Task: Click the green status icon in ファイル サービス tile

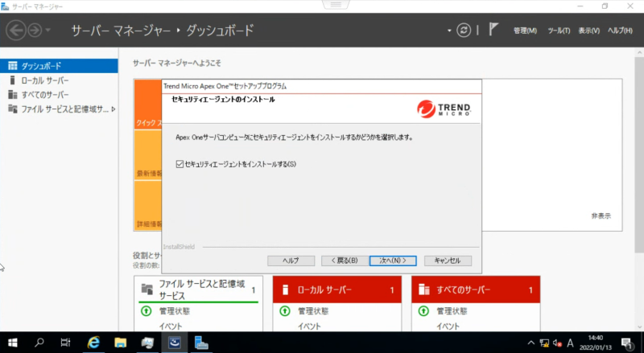Action: point(147,311)
